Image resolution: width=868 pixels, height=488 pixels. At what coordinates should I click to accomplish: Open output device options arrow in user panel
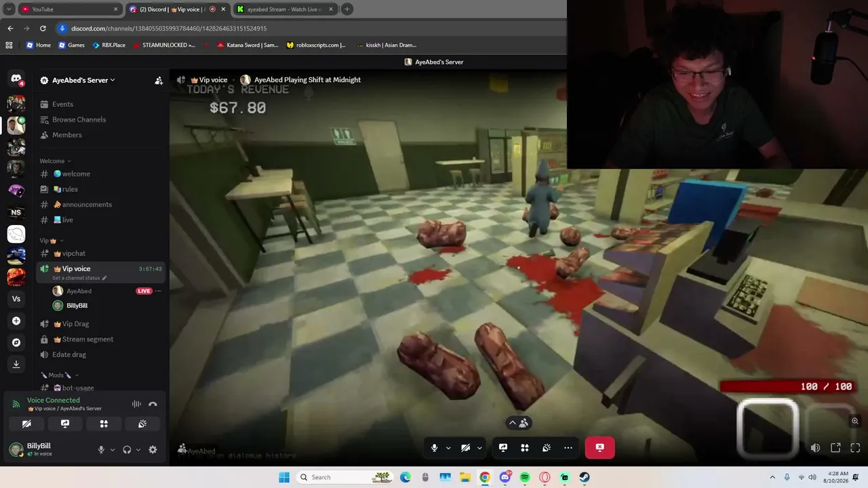click(138, 449)
